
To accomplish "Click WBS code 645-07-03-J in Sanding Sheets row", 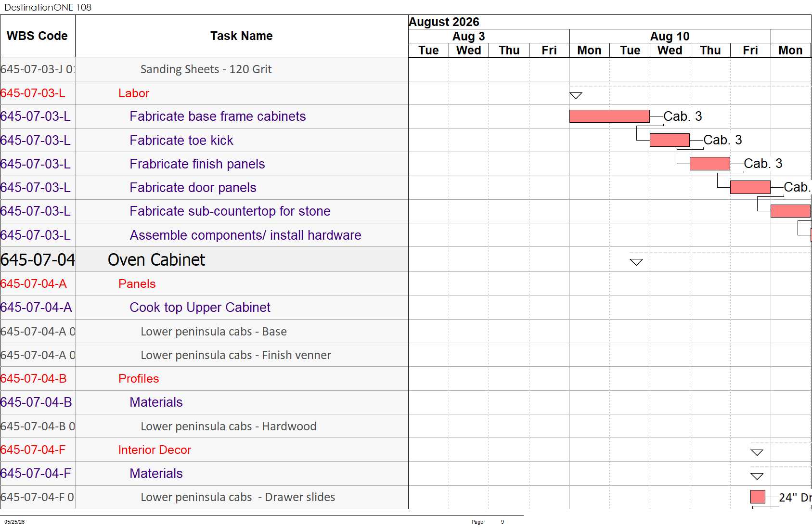I will click(38, 69).
